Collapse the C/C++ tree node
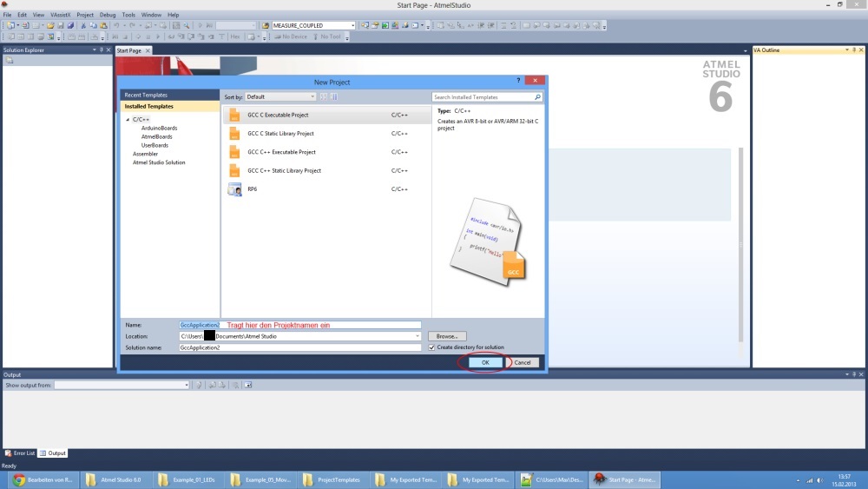Image resolution: width=868 pixels, height=489 pixels. click(127, 119)
